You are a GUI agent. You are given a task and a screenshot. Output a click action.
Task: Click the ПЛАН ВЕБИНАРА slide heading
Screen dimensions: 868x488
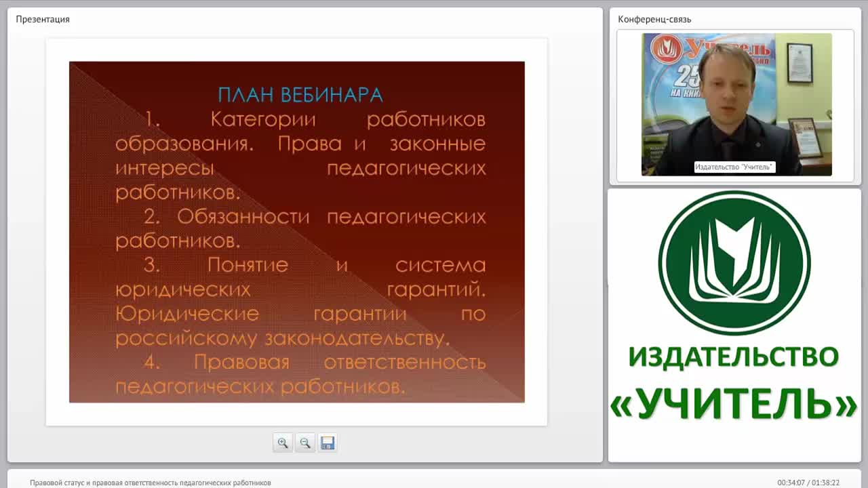(x=300, y=94)
